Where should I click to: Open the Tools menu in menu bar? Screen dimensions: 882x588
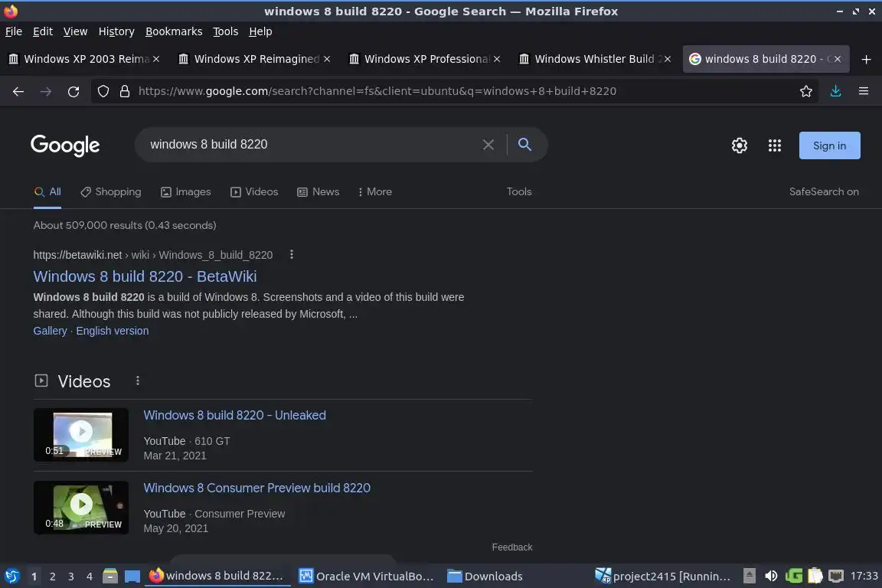coord(226,31)
